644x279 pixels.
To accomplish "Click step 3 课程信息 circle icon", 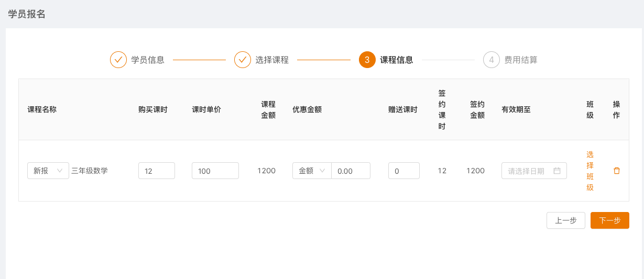I will click(367, 60).
